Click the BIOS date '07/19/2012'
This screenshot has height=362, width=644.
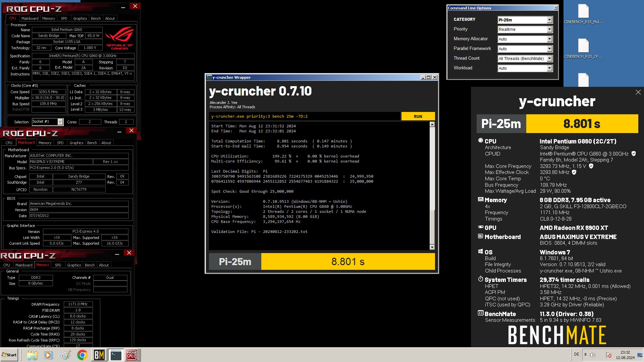point(79,216)
